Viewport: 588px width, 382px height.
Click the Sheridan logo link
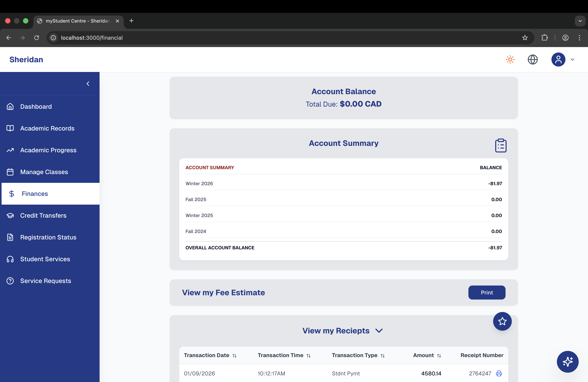(26, 60)
